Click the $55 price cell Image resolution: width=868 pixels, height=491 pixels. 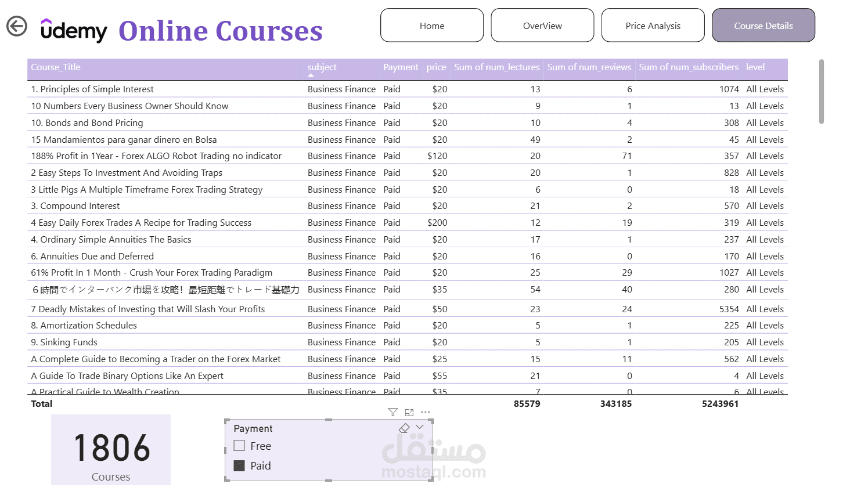click(x=440, y=376)
